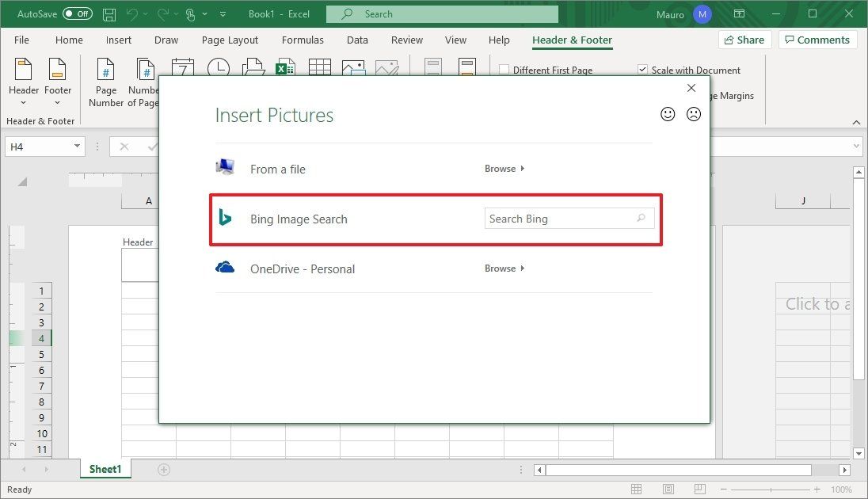Send a smile via the smiley feedback icon

668,114
